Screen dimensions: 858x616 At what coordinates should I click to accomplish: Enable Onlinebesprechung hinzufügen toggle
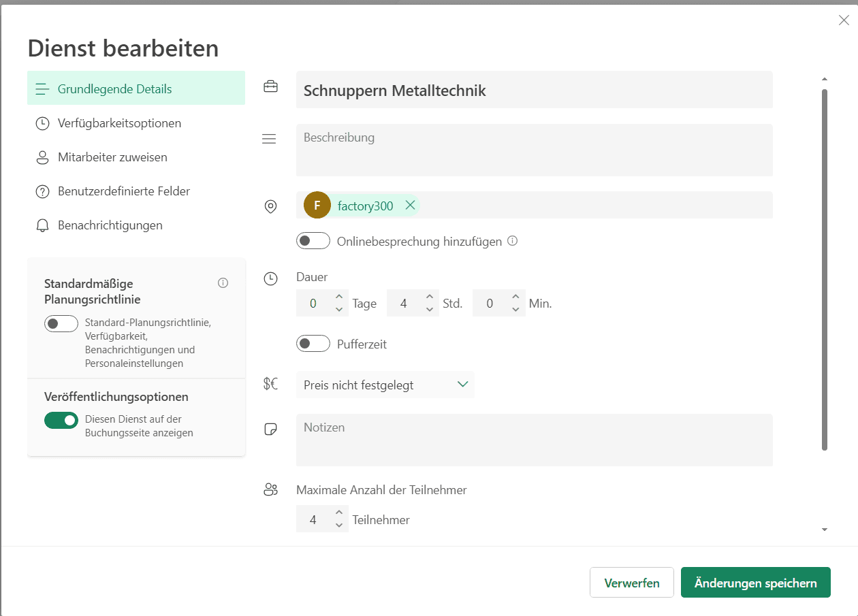click(313, 241)
